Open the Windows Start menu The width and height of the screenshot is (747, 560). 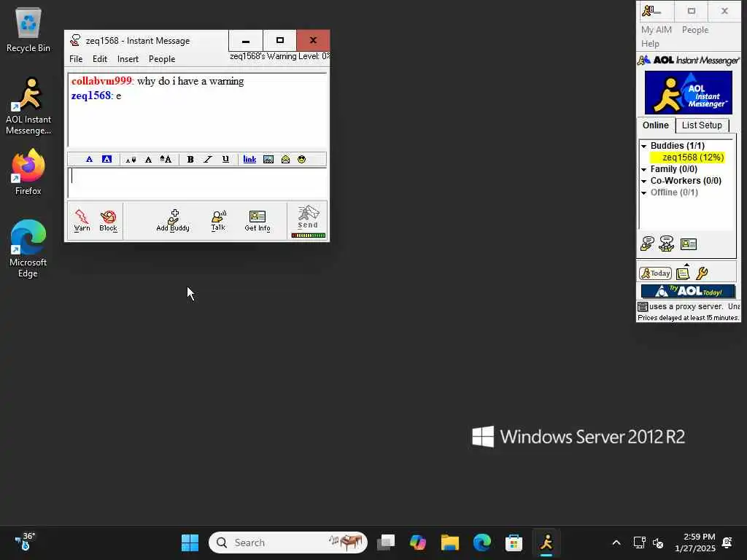(190, 542)
